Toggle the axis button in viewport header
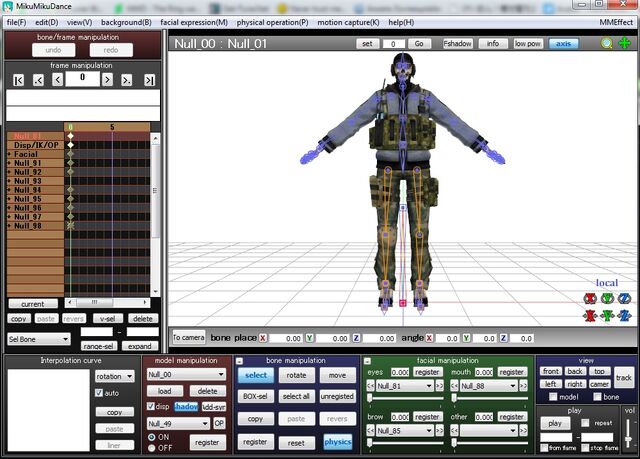This screenshot has width=640, height=459. (563, 43)
